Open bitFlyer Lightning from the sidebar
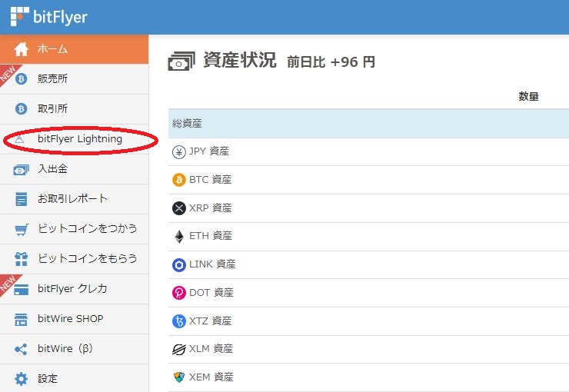The width and height of the screenshot is (569, 392). click(x=74, y=139)
